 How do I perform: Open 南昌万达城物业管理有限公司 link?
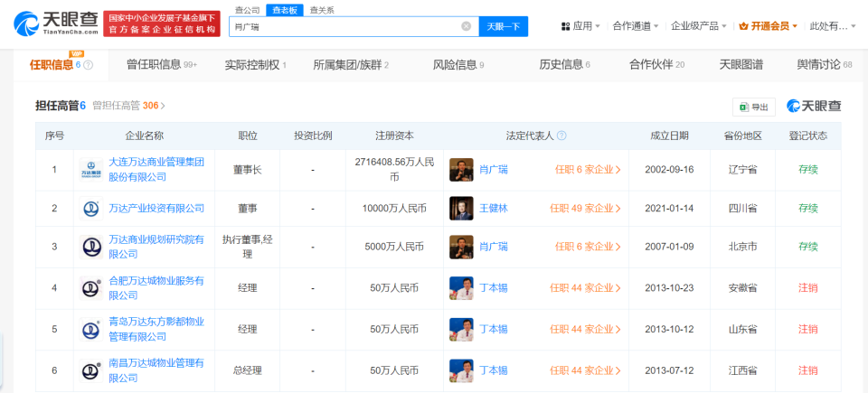pos(156,370)
